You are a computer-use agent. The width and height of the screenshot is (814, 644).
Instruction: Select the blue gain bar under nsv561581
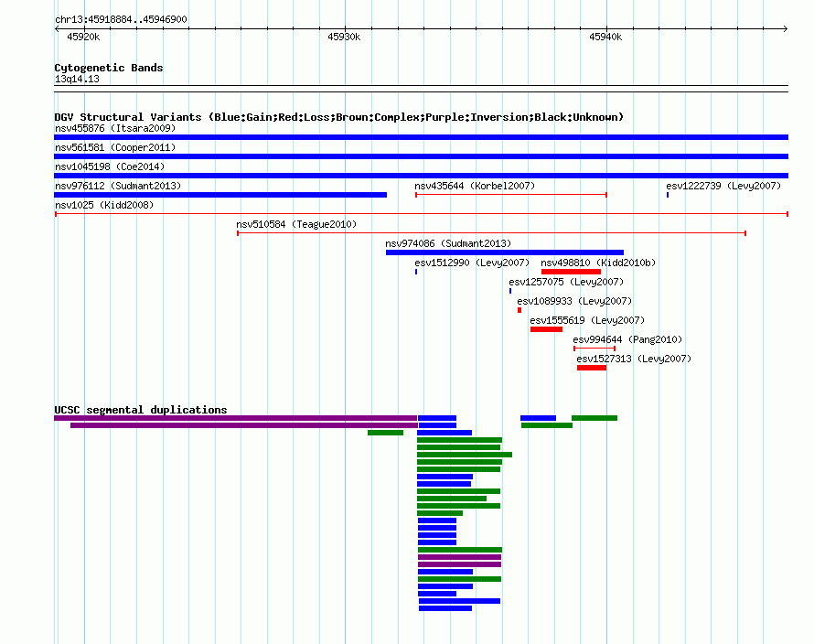[421, 156]
